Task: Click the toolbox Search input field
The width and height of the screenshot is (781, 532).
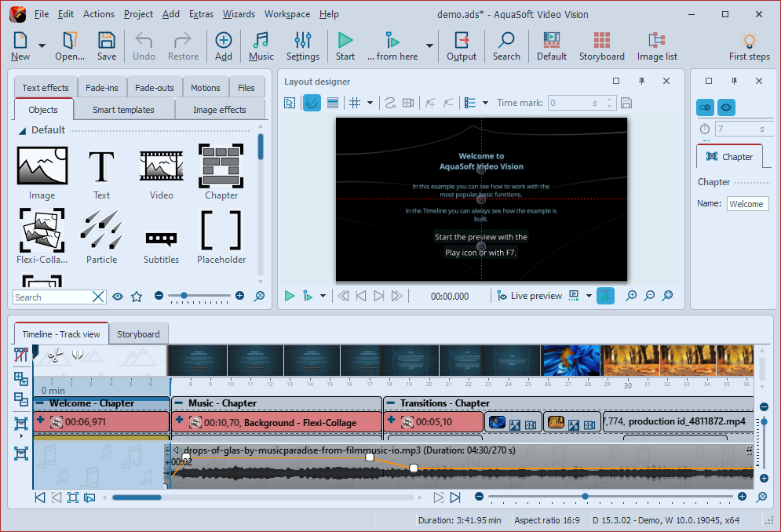Action: coord(53,297)
